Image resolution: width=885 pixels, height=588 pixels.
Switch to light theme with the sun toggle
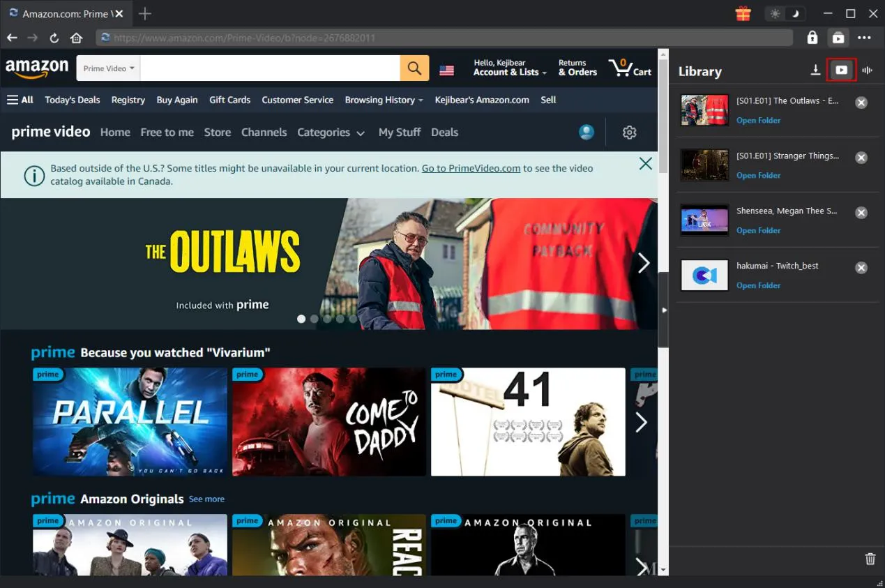tap(776, 13)
